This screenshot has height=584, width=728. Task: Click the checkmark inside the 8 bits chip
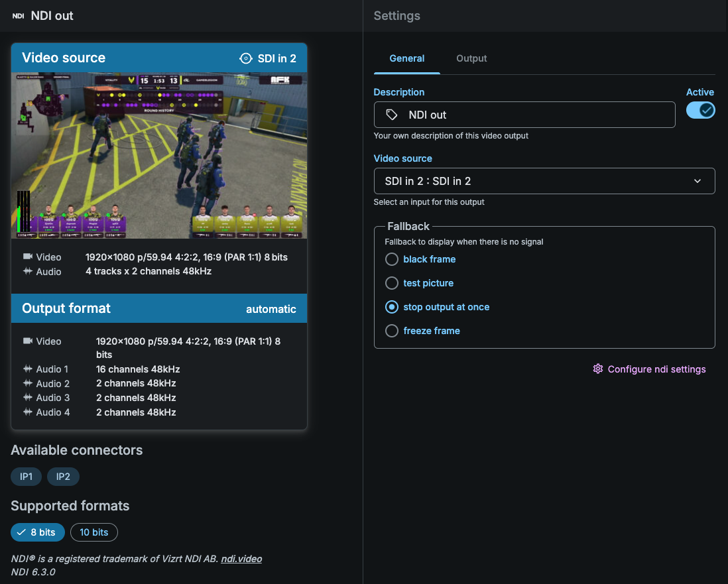[23, 532]
